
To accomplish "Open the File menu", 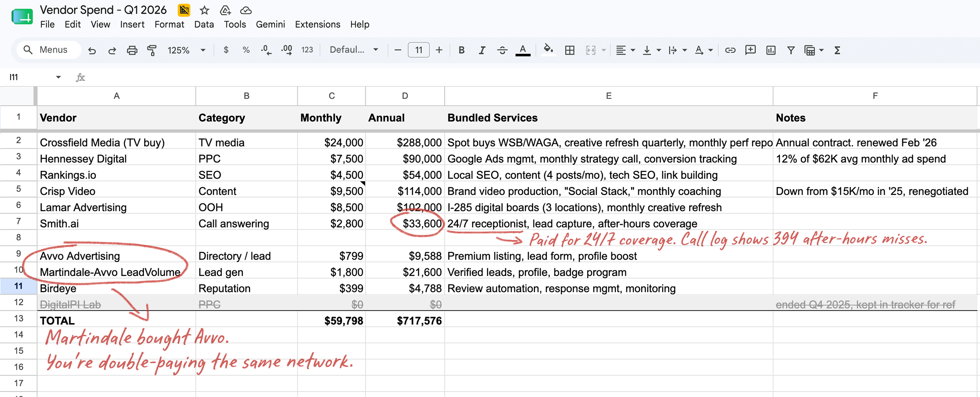I will (47, 24).
